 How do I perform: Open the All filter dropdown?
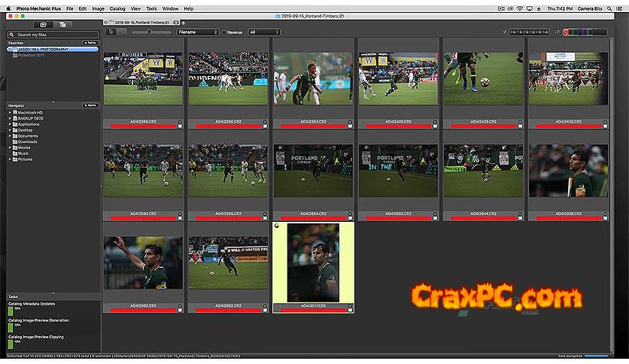coord(263,32)
